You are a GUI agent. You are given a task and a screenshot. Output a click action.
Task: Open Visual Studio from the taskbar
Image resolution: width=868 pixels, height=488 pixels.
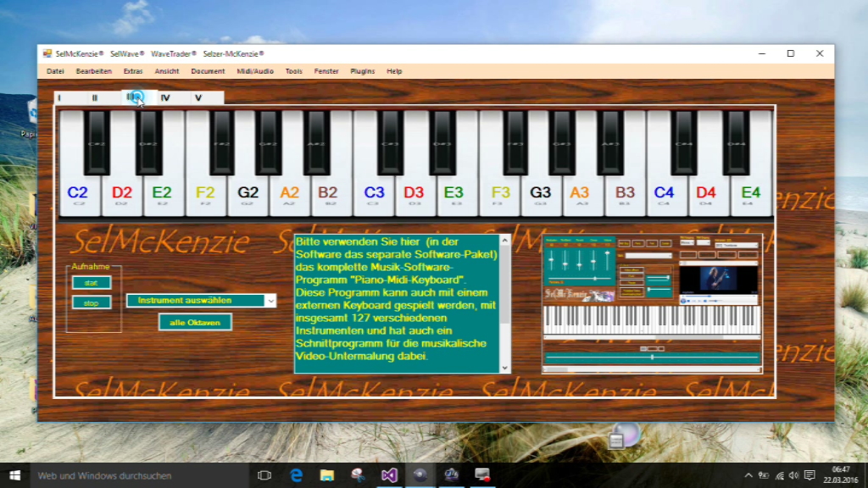[x=389, y=475]
